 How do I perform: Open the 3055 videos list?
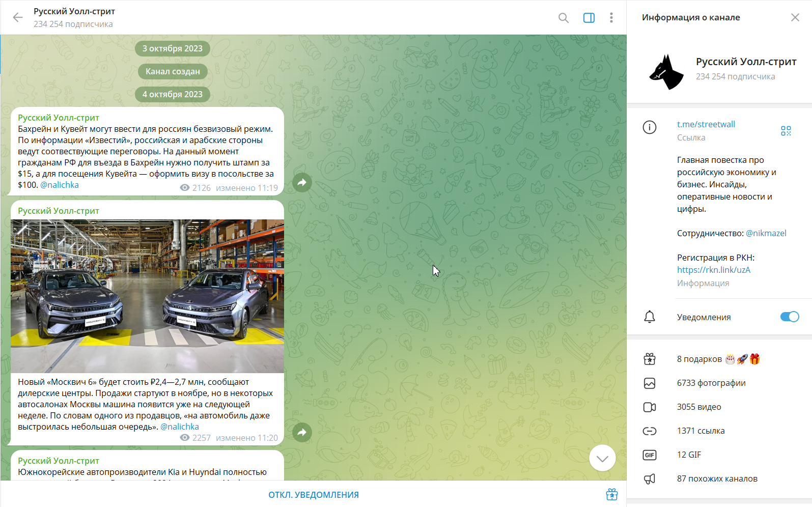tap(698, 407)
